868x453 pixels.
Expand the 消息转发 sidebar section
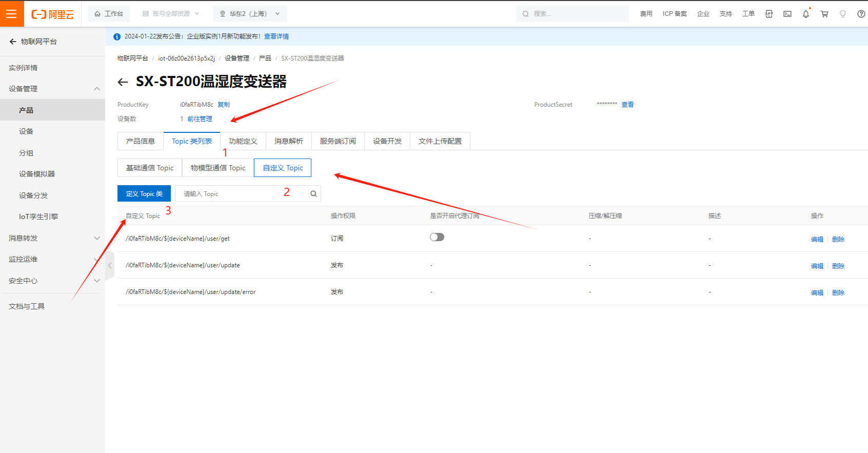pyautogui.click(x=96, y=238)
